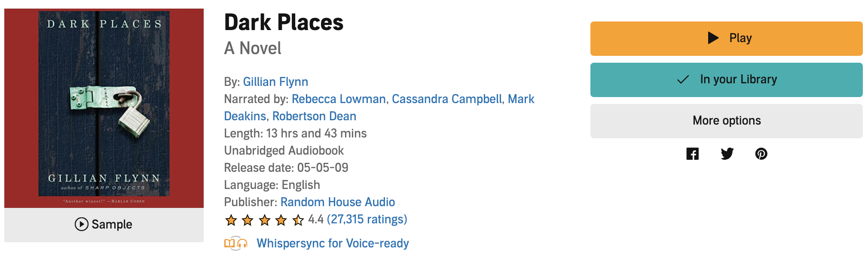The image size is (868, 256).
Task: Select narrator Cassandra Campbell
Action: coord(447,99)
